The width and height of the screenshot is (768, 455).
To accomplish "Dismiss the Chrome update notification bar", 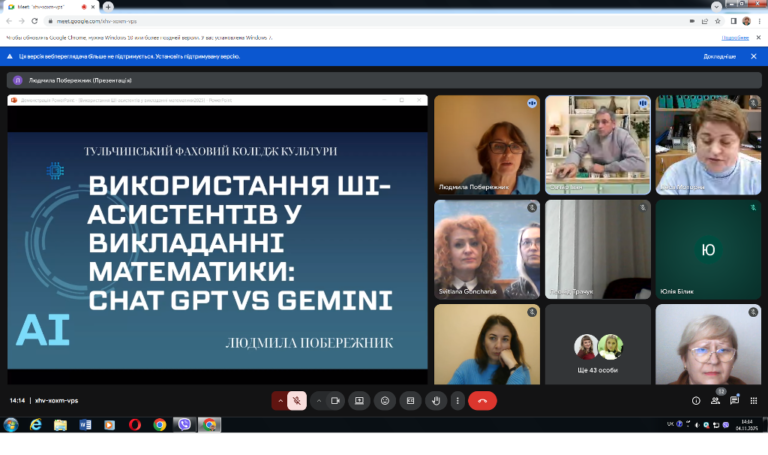I will (758, 37).
